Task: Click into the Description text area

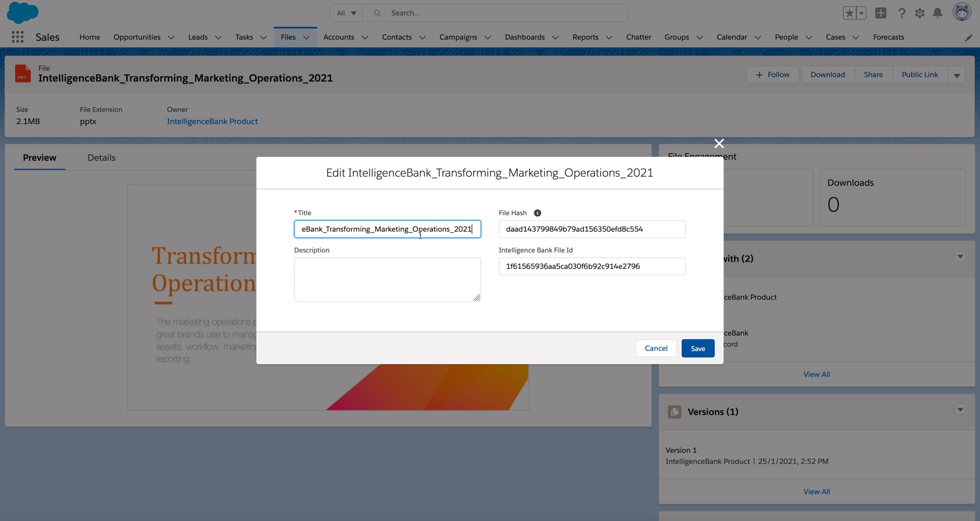Action: pyautogui.click(x=387, y=280)
